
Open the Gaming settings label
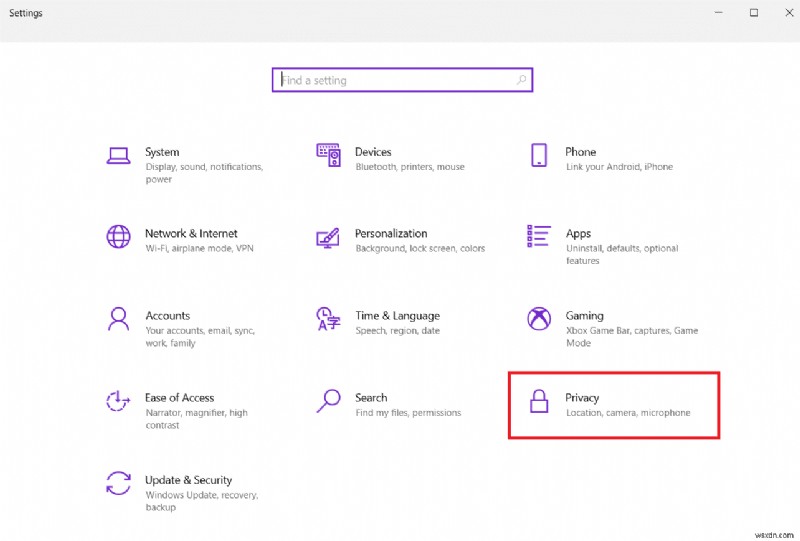pyautogui.click(x=584, y=316)
